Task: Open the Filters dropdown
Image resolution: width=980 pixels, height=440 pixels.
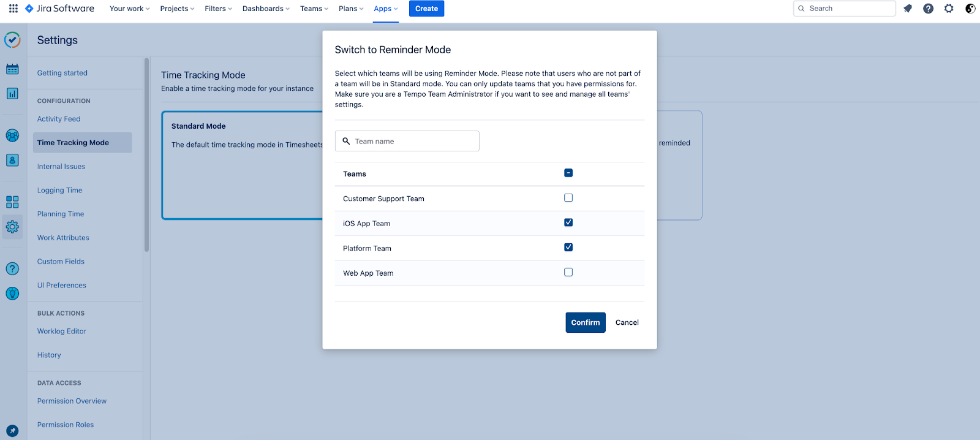Action: (218, 9)
